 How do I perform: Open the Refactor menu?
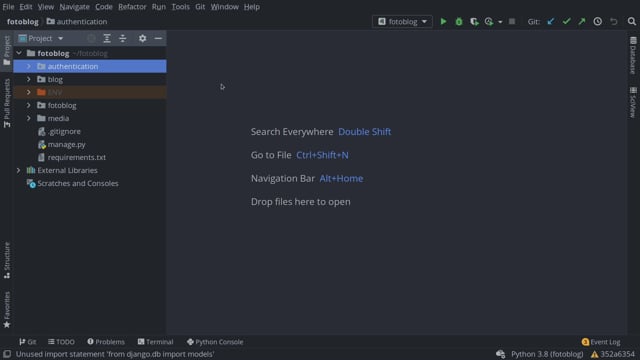132,7
